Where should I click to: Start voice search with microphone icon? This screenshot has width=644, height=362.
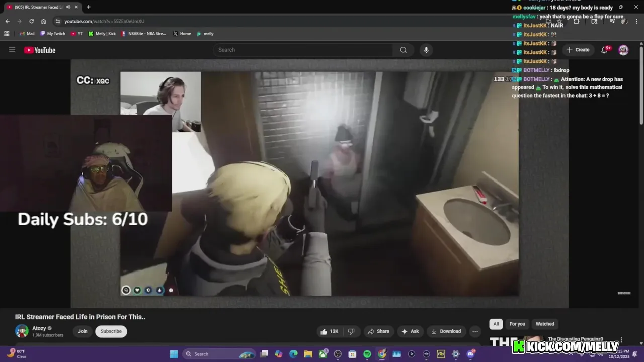pos(426,50)
